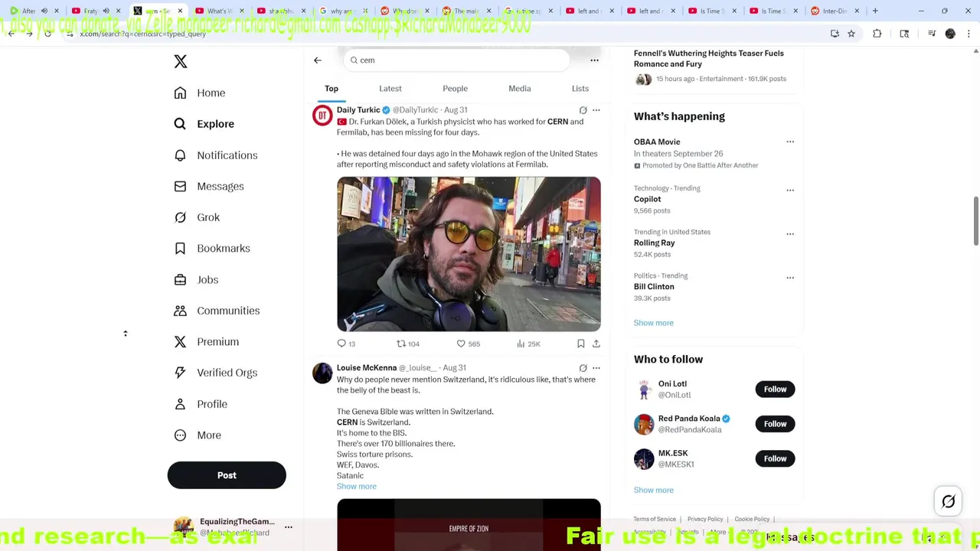Open more options on Daily Turkic post
This screenshot has height=551, width=980.
(x=596, y=110)
